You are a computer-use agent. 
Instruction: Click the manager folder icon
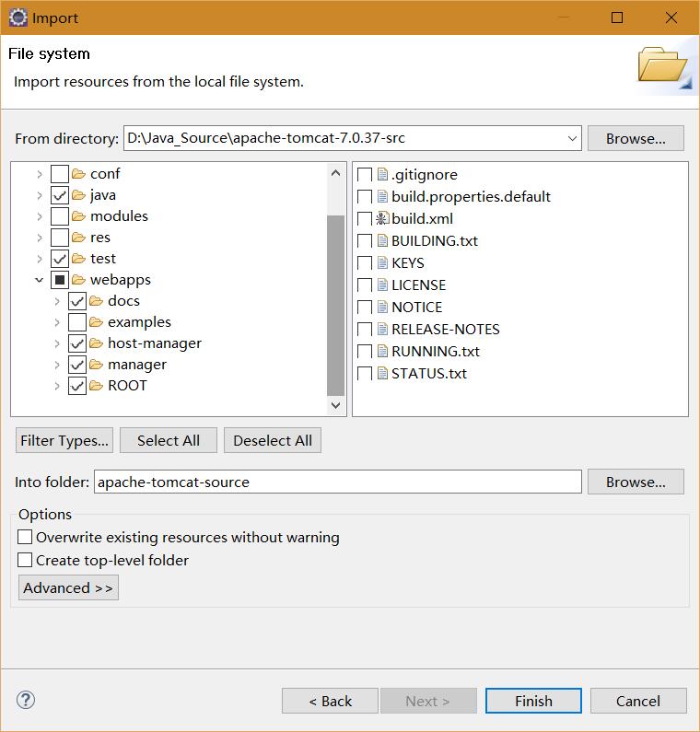click(96, 365)
